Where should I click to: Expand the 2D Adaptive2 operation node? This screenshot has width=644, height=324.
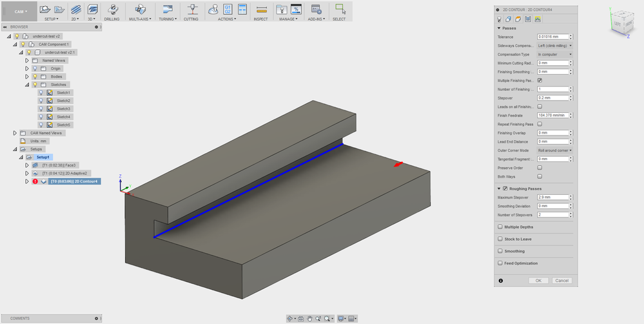pyautogui.click(x=27, y=173)
